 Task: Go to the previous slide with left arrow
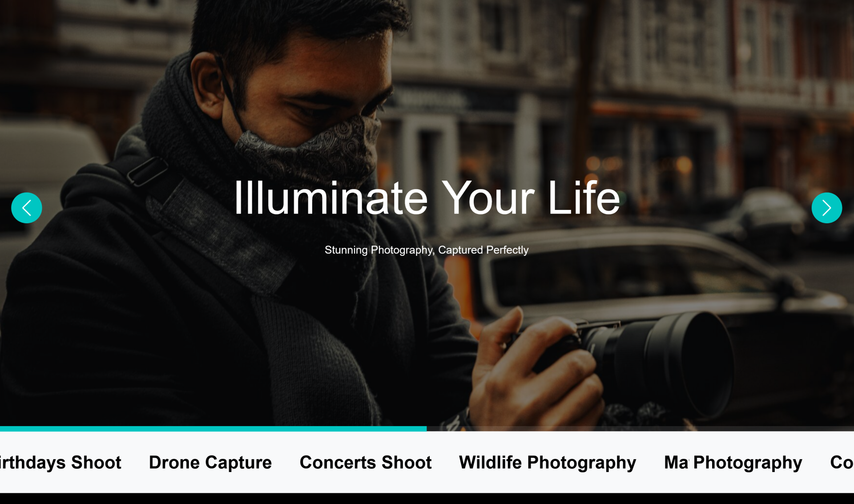click(x=27, y=208)
